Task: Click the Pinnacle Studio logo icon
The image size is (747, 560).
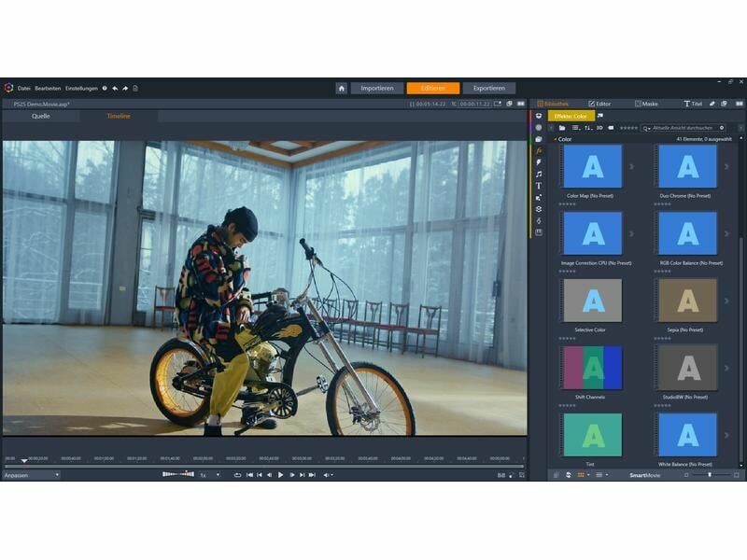Action: [x=8, y=88]
